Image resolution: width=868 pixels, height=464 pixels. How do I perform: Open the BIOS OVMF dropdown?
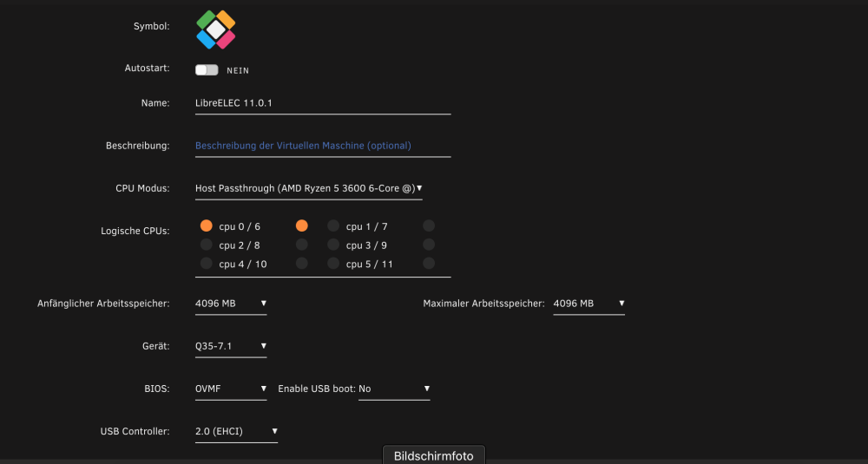tap(231, 389)
